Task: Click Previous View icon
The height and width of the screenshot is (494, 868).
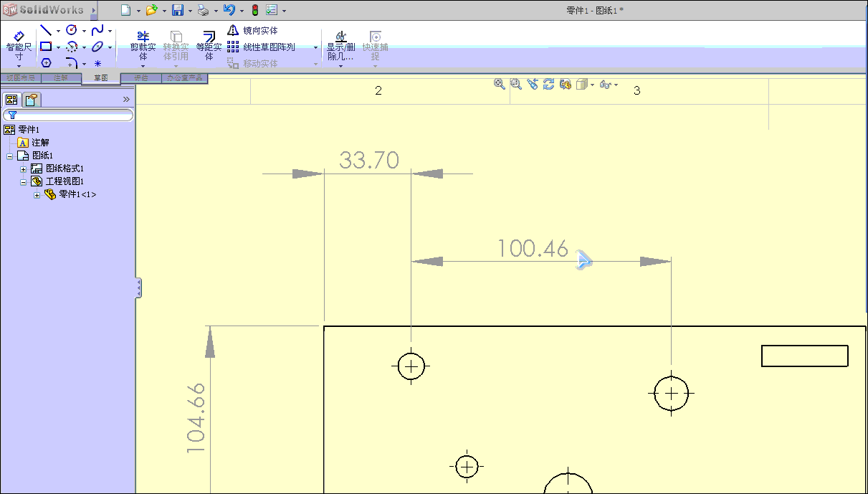Action: tap(532, 84)
